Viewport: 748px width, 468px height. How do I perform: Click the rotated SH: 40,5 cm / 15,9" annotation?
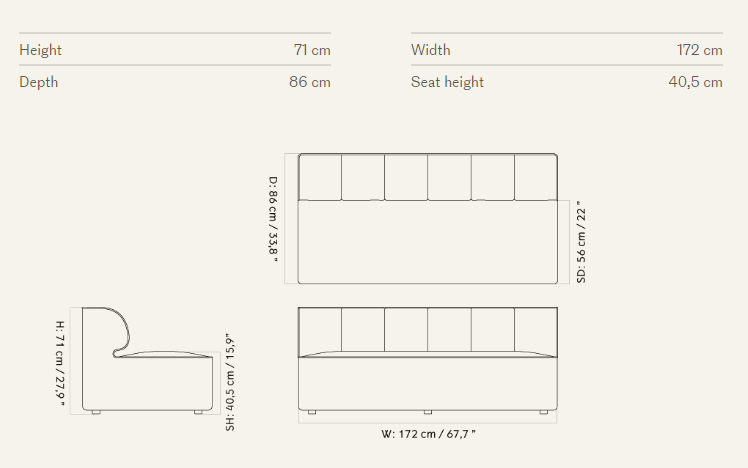tap(230, 382)
